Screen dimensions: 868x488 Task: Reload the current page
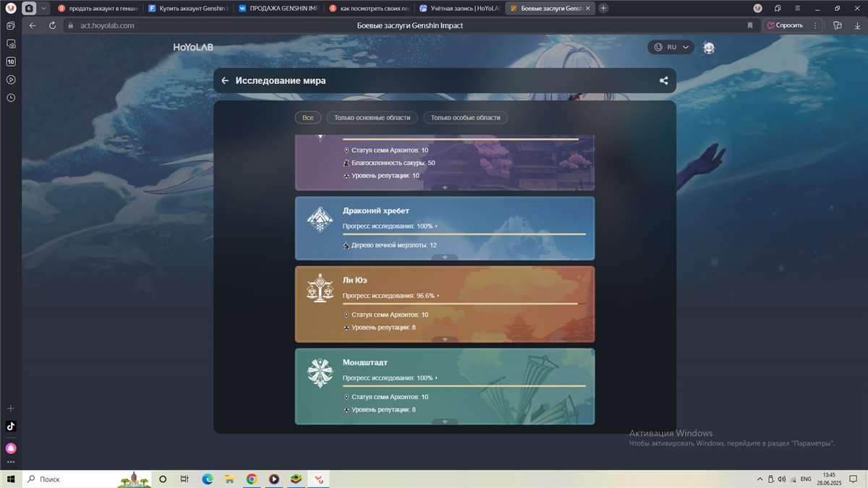click(52, 25)
